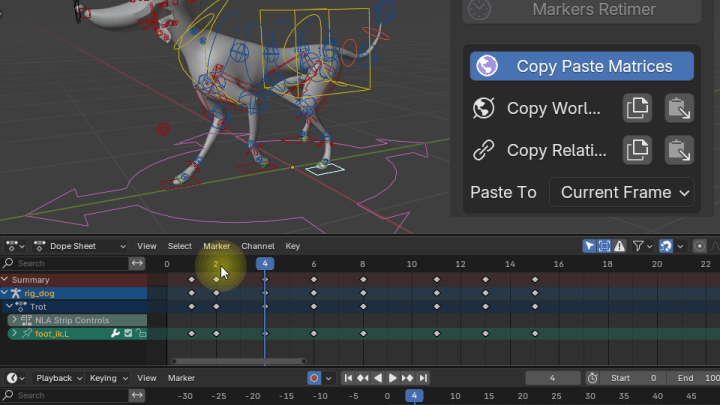Viewport: 720px width, 405px height.
Task: Click the swap-arrows icon beside the Dope Sheet search
Action: pos(138,263)
